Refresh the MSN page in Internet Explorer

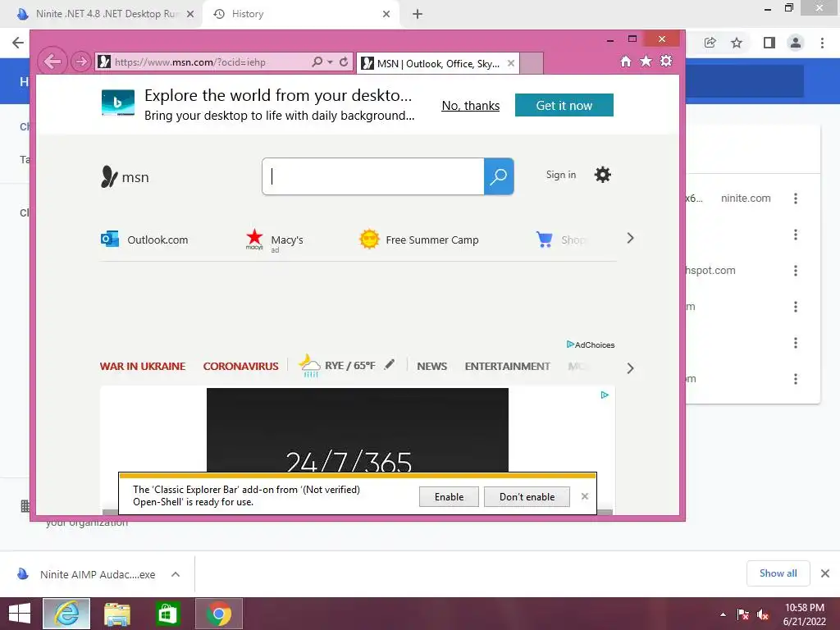click(344, 62)
